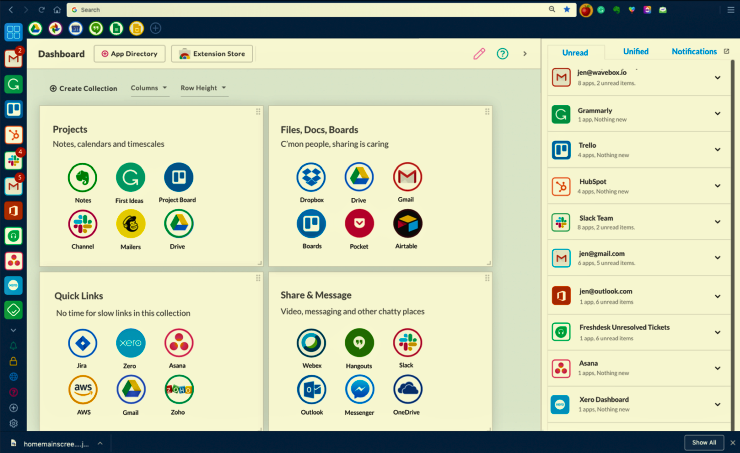Collapse the side panel with arrow

525,54
